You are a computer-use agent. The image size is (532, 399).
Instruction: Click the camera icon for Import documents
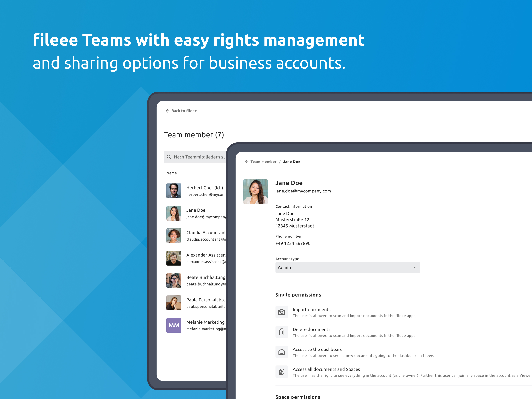(x=282, y=312)
